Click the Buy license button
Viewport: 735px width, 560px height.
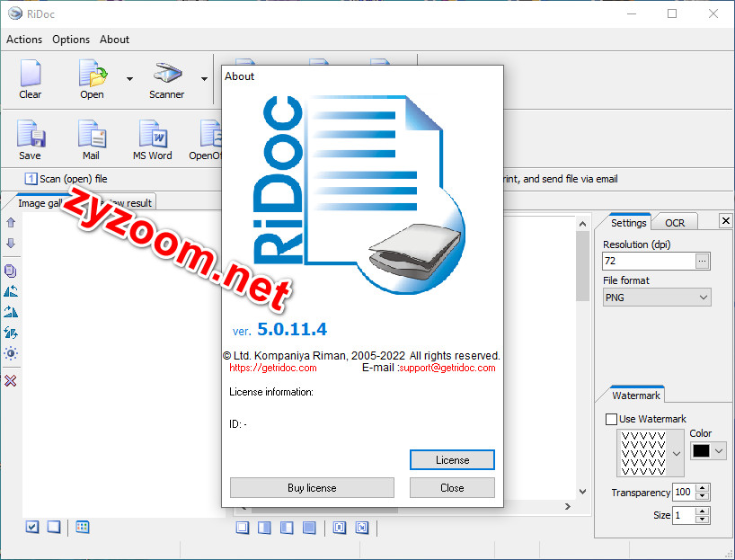click(312, 488)
